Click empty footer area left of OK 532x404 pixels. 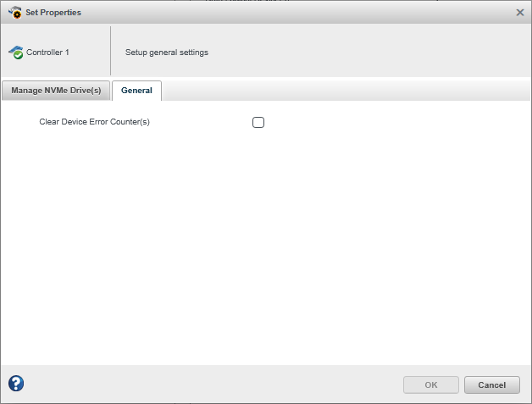212,385
